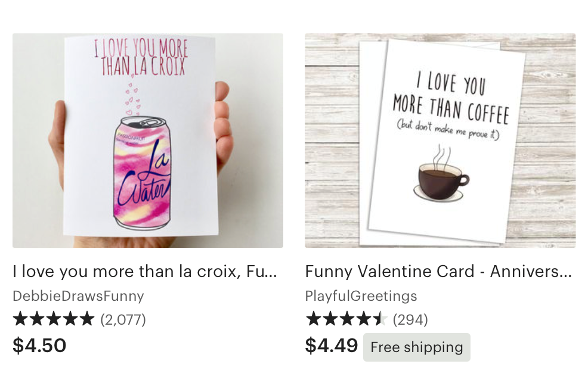
Task: Open the (294) reviews count
Action: tap(410, 320)
